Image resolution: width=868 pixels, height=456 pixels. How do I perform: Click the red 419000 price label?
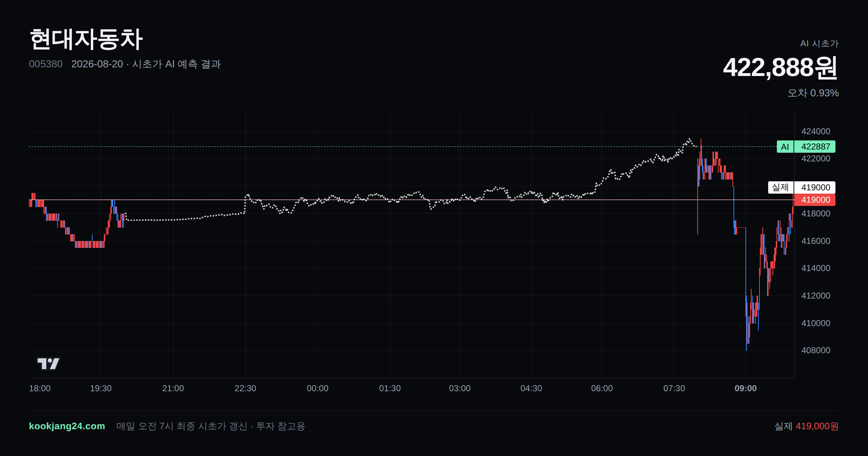[x=815, y=200]
